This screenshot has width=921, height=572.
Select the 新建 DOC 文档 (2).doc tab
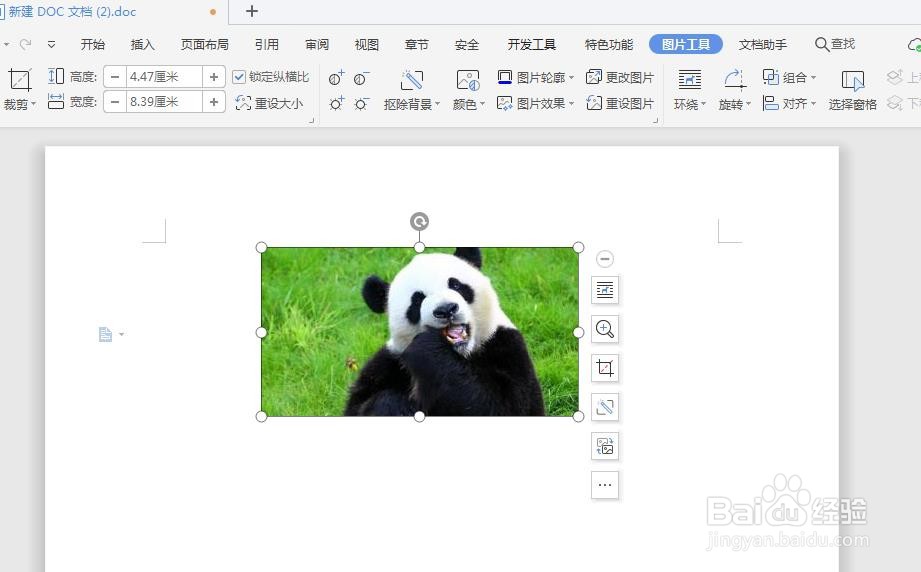[x=72, y=11]
